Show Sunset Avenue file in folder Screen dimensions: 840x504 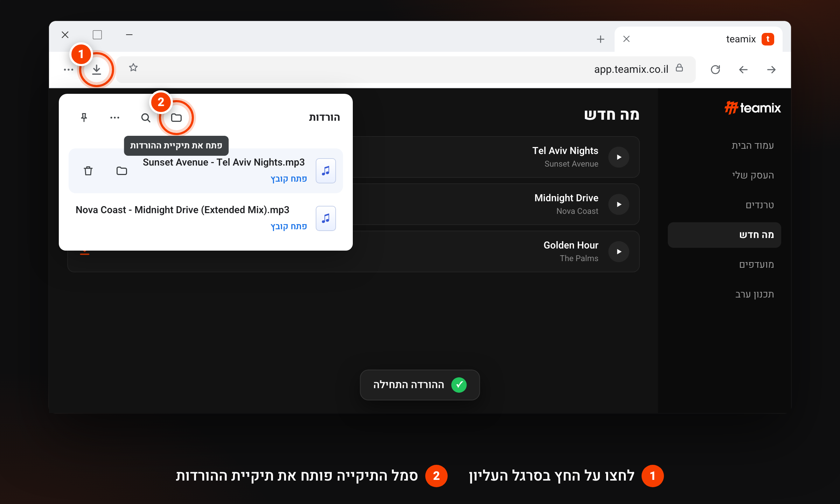[122, 171]
